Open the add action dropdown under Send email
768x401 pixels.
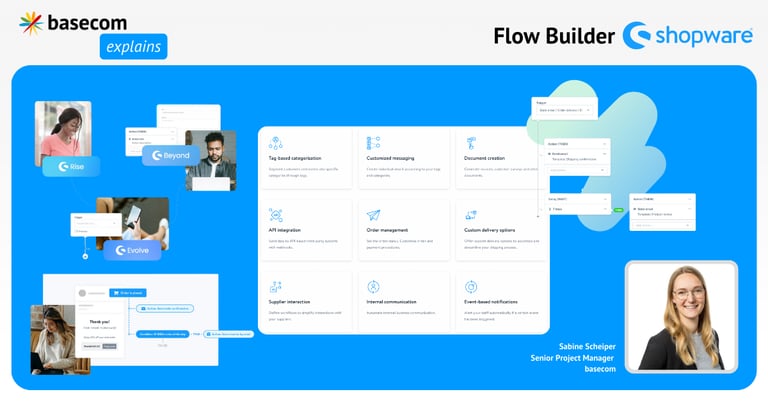[x=662, y=225]
